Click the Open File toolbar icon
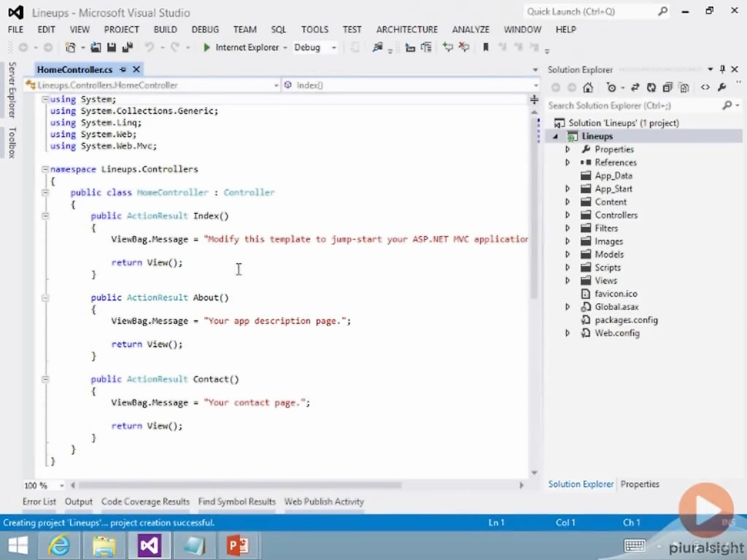Image resolution: width=747 pixels, height=560 pixels. coord(96,47)
